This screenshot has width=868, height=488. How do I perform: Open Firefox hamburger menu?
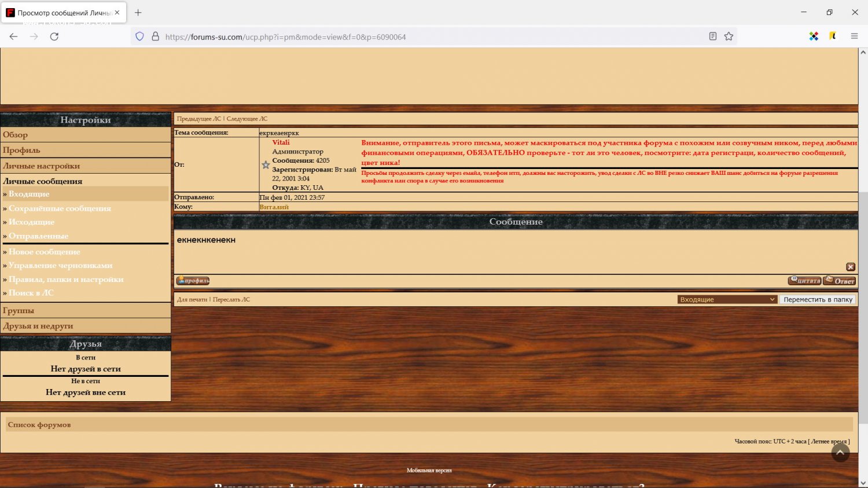pyautogui.click(x=854, y=36)
